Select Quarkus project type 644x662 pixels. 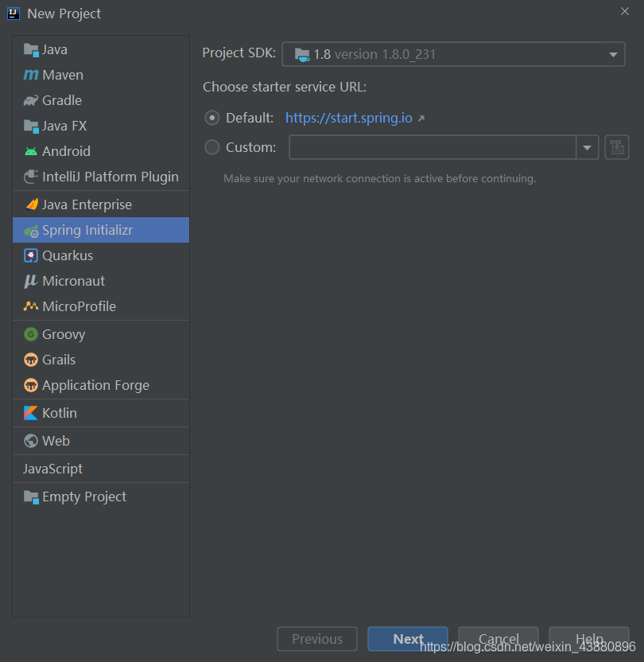click(x=101, y=255)
